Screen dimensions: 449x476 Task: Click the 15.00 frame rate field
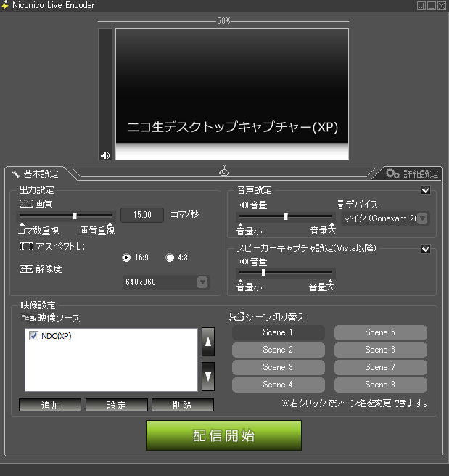click(142, 215)
